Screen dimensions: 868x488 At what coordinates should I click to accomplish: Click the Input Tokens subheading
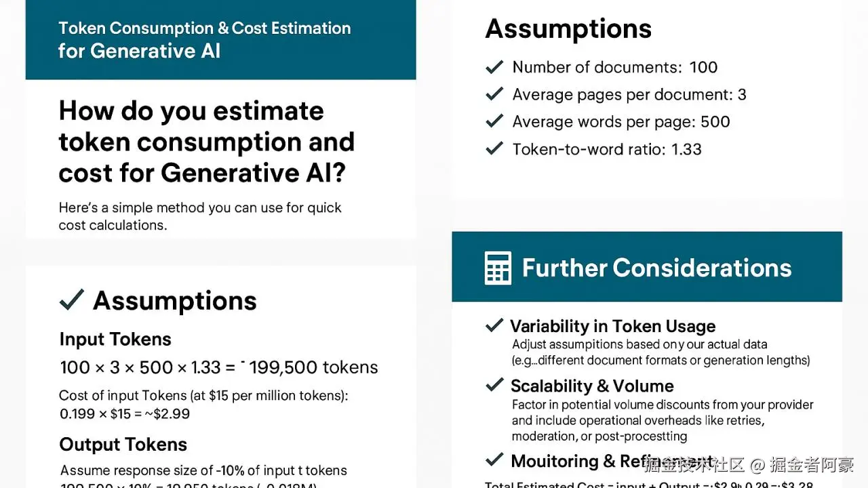[x=115, y=339]
